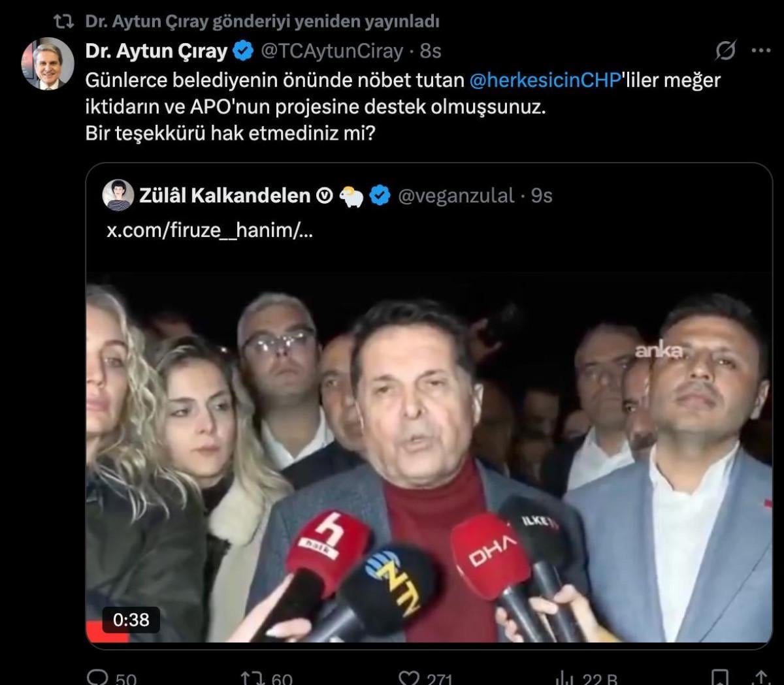Screen dimensions: 784x685
Task: Click the Grok circle-slash icon
Action: point(725,50)
